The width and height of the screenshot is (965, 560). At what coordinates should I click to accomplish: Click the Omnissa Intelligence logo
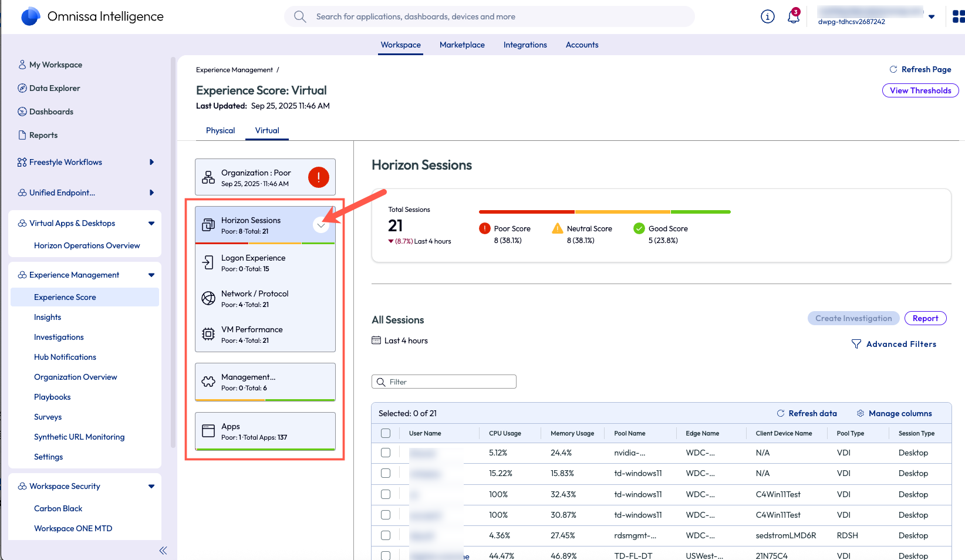pos(31,16)
